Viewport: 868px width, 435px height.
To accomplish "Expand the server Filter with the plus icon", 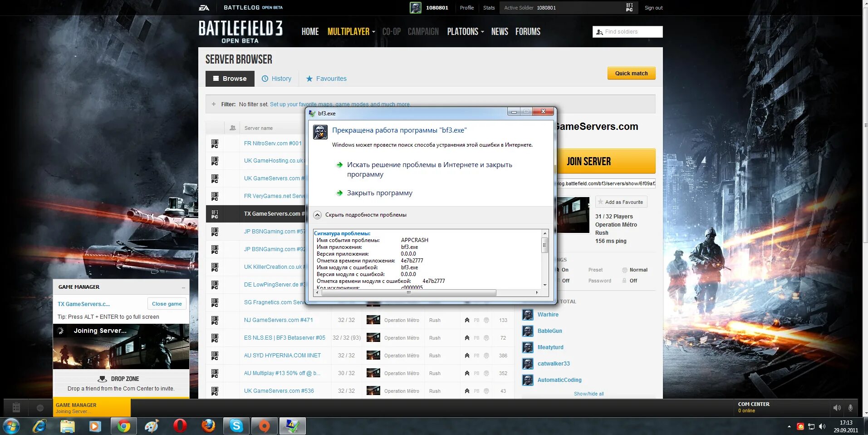I will pyautogui.click(x=214, y=104).
